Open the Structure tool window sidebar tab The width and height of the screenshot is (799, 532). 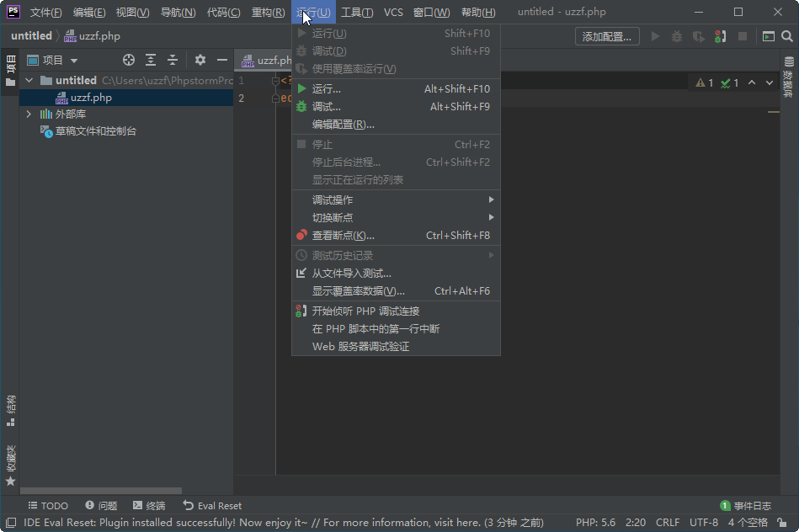10,410
